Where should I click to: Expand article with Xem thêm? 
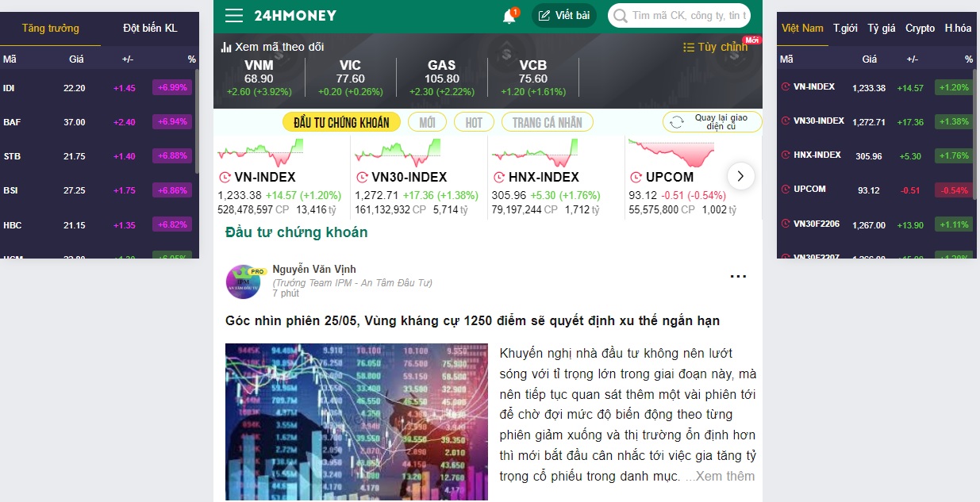[x=721, y=476]
